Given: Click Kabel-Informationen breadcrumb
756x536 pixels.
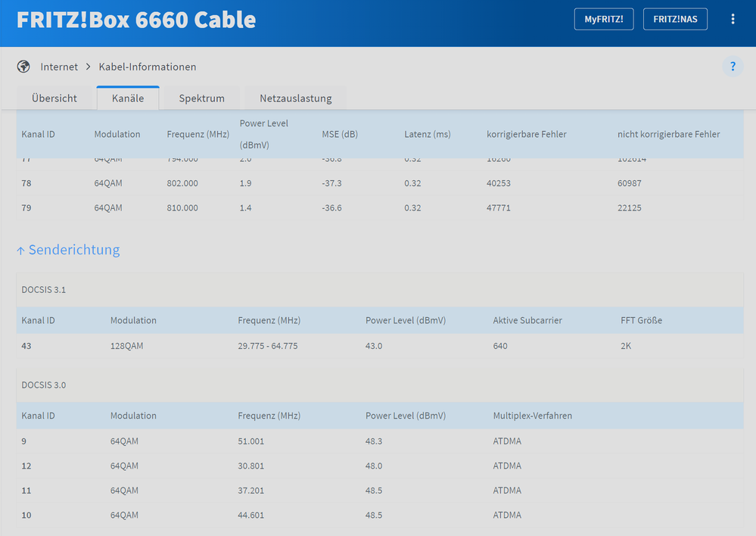Looking at the screenshot, I should [x=148, y=67].
